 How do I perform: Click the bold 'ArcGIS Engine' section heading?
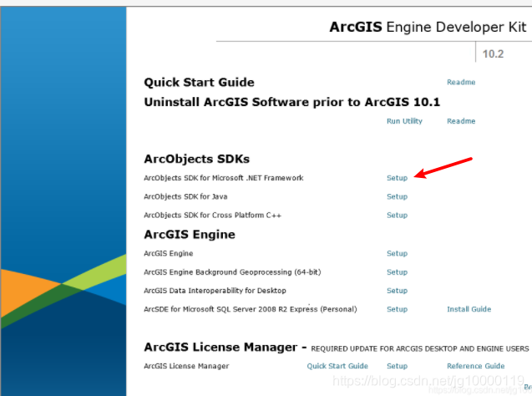pyautogui.click(x=190, y=235)
